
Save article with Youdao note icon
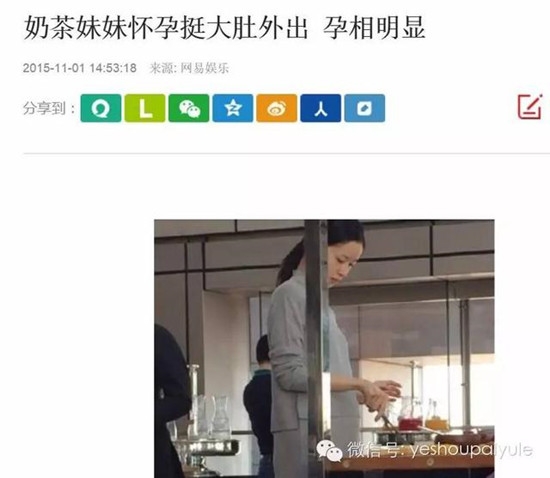364,108
